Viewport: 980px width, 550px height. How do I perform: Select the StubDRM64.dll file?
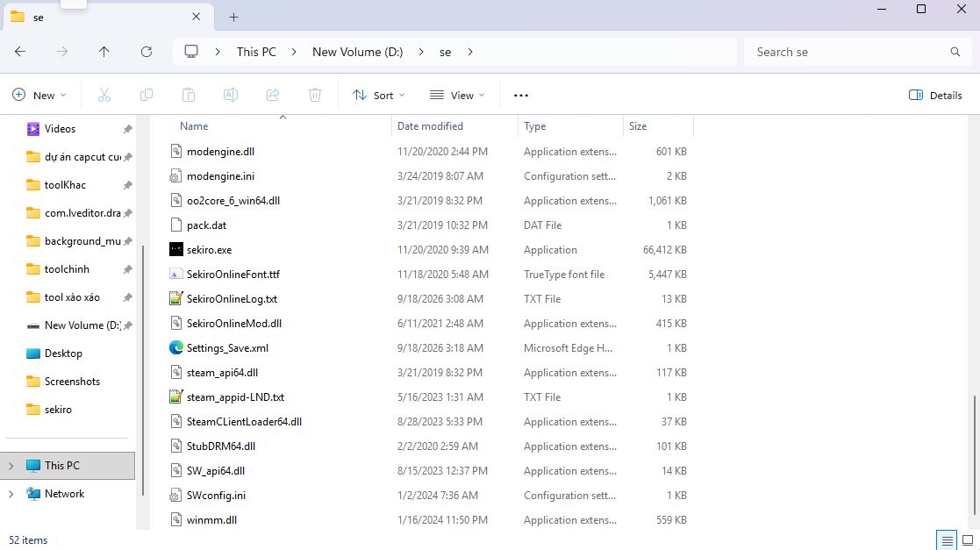tap(221, 446)
